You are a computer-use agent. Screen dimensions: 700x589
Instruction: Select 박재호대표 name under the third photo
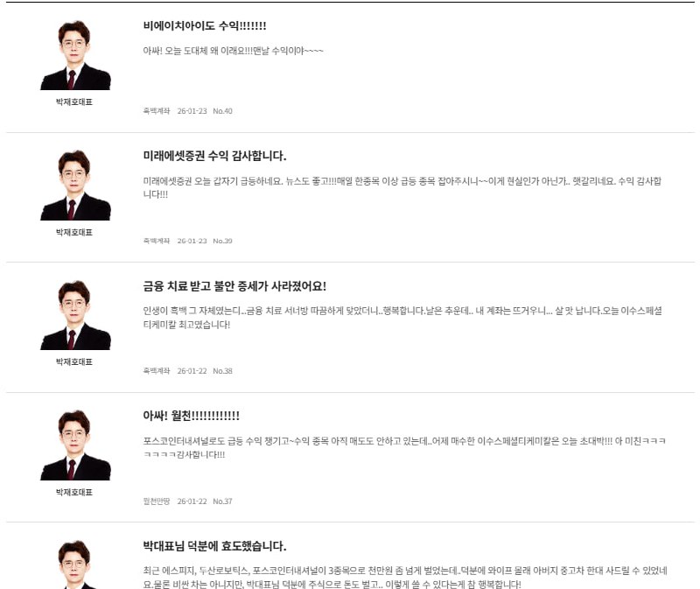point(74,361)
